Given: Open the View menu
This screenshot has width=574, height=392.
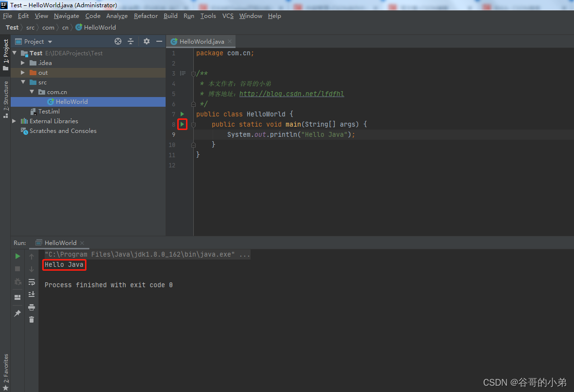Looking at the screenshot, I should pos(41,16).
